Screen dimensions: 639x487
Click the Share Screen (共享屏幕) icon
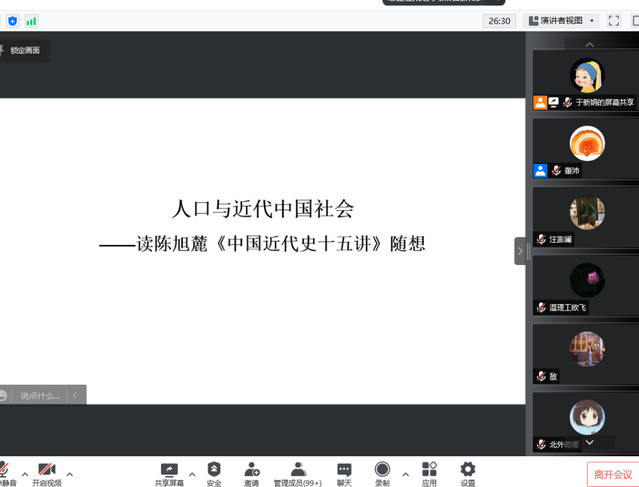pyautogui.click(x=169, y=470)
